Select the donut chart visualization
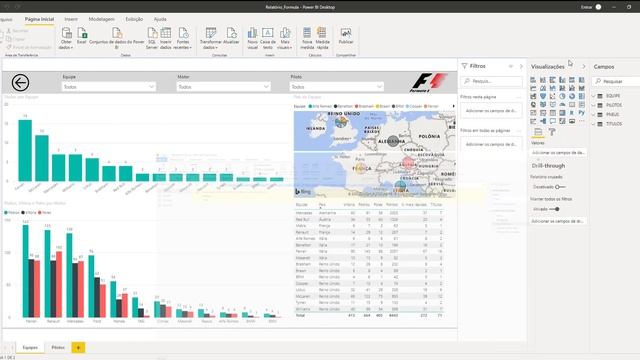 click(x=572, y=96)
